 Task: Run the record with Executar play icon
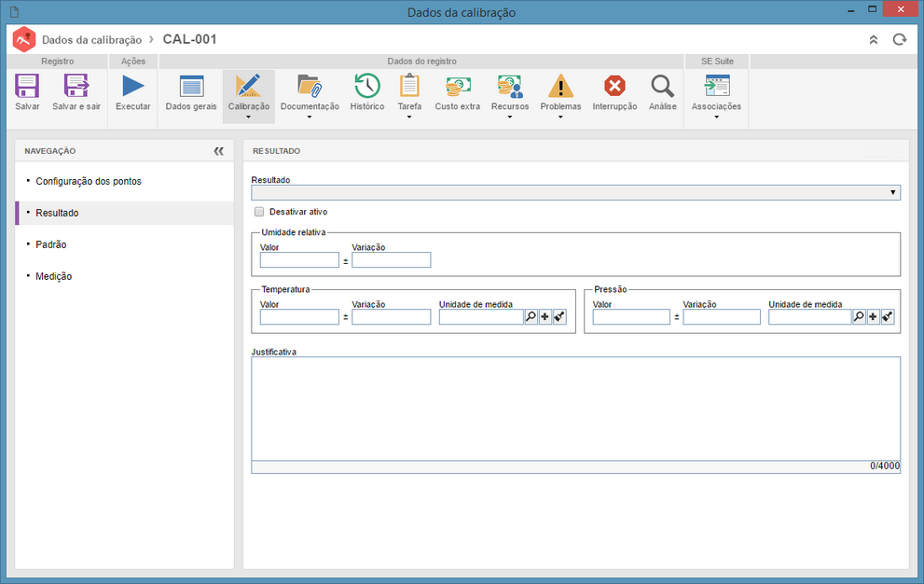tap(133, 86)
